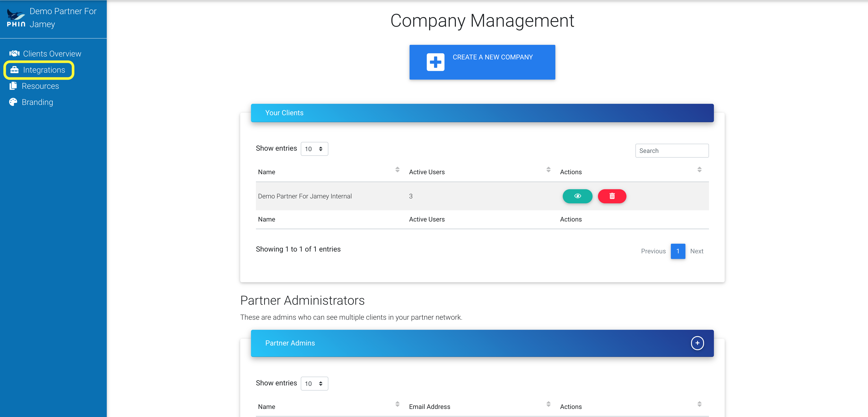Click the Phin manta ray logo
Screen dimensions: 868x417
point(16,18)
